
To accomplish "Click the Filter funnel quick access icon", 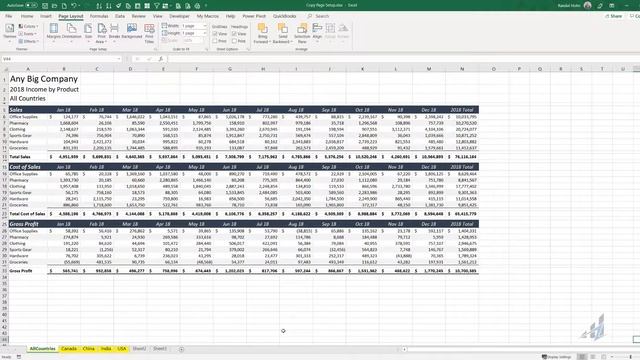I will pyautogui.click(x=156, y=6).
